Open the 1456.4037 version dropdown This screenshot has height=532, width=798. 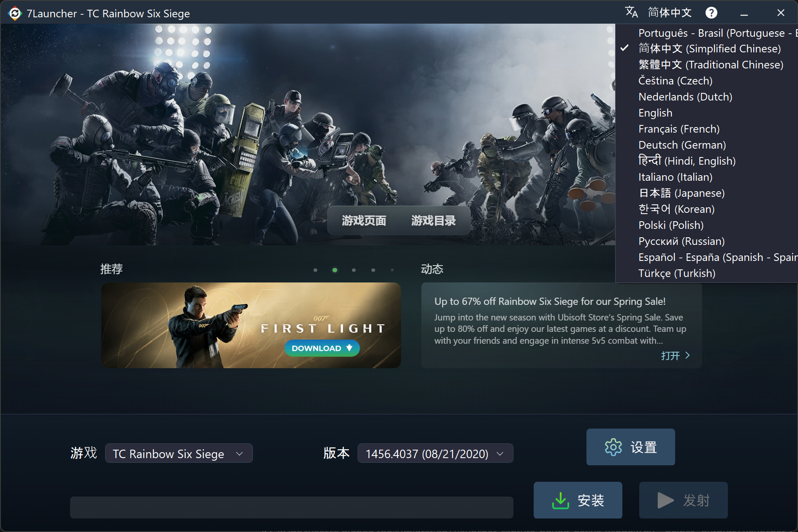(x=435, y=453)
